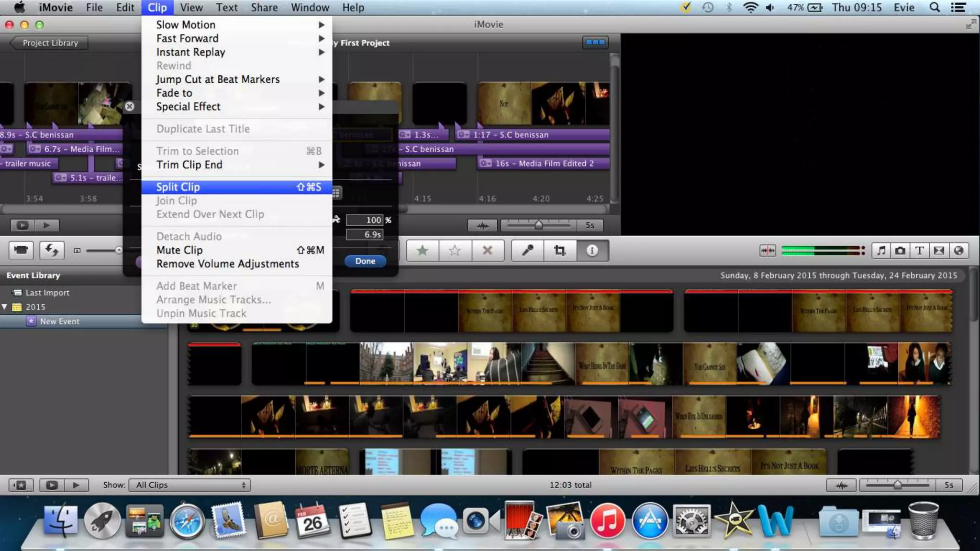Mark selection as favorite with filled star

click(423, 251)
